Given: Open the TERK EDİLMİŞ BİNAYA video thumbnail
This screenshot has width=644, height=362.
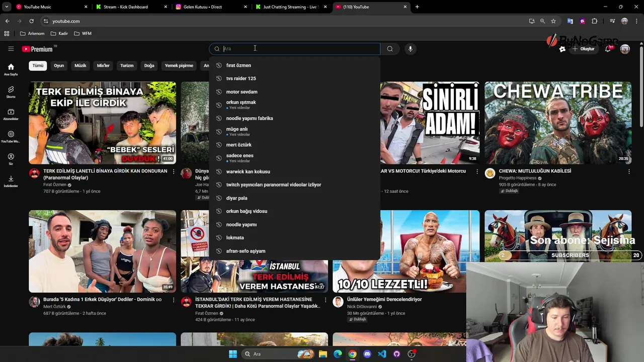Looking at the screenshot, I should pyautogui.click(x=102, y=123).
